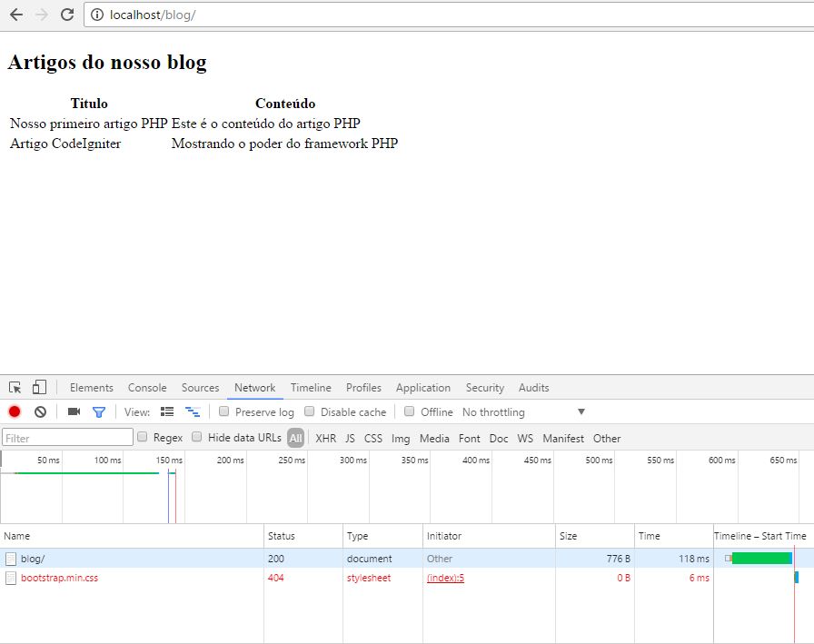Reload the page with the refresh icon
The image size is (814, 644).
click(x=64, y=14)
